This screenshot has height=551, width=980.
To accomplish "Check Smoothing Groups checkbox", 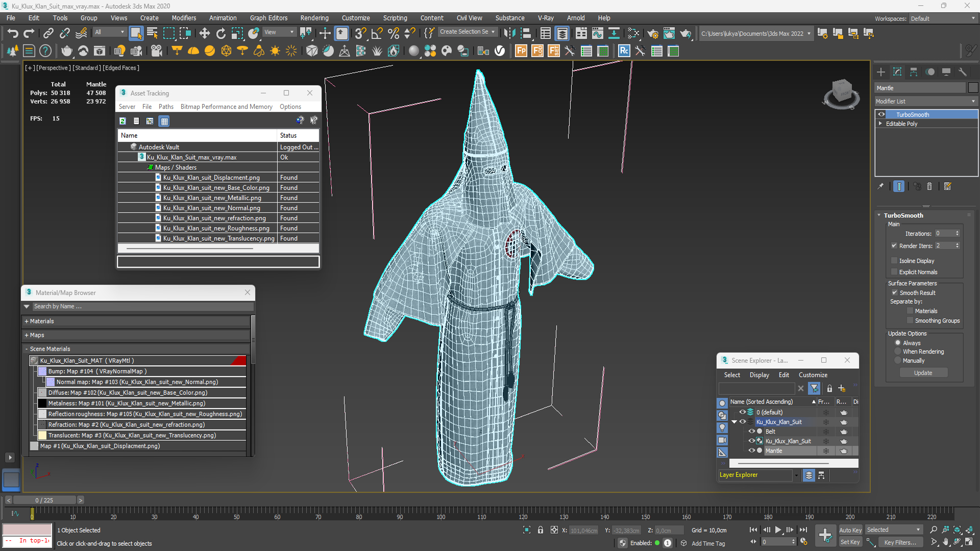I will (910, 320).
